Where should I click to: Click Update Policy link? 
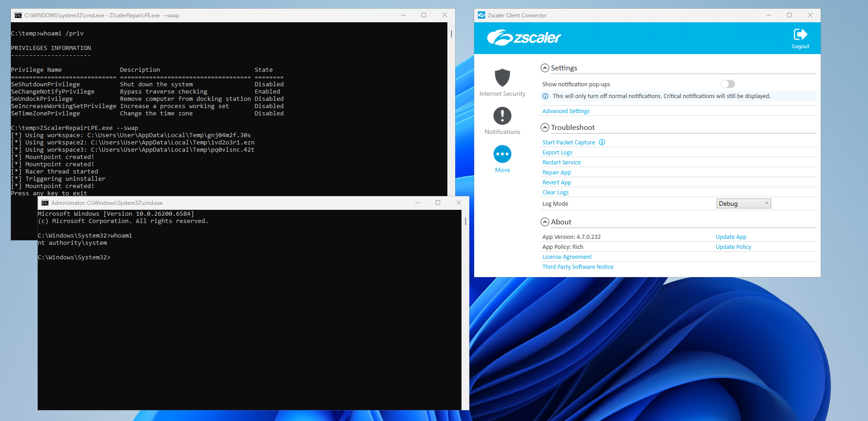733,247
